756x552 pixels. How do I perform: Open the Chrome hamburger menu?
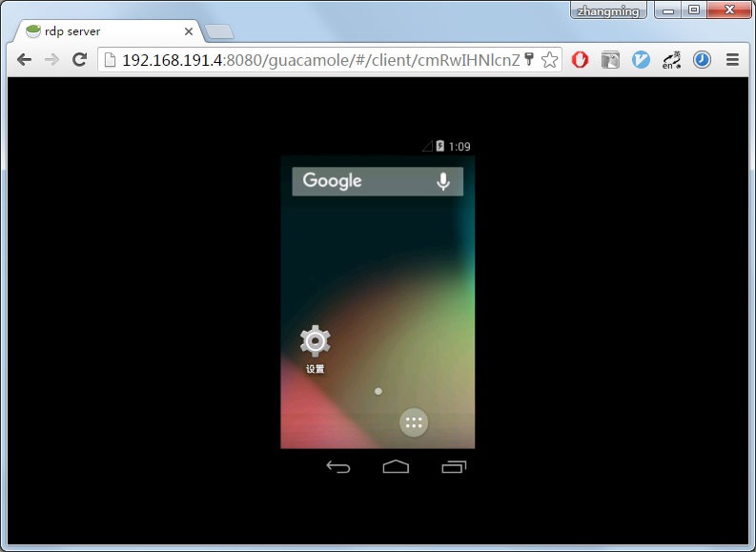coord(732,59)
